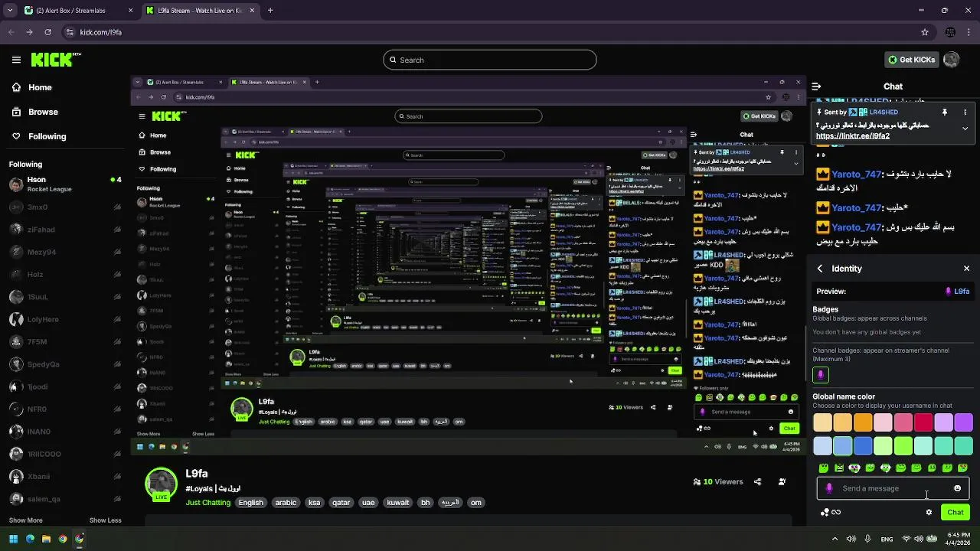Open the taskbar clock and date
This screenshot has width=980, height=551.
click(x=959, y=539)
